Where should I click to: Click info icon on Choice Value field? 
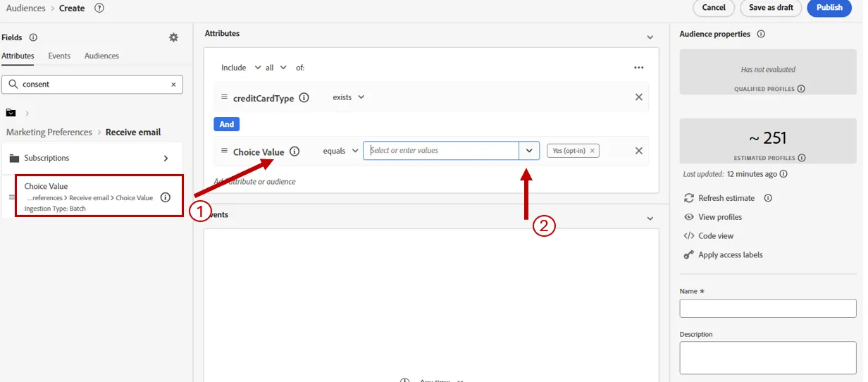166,197
